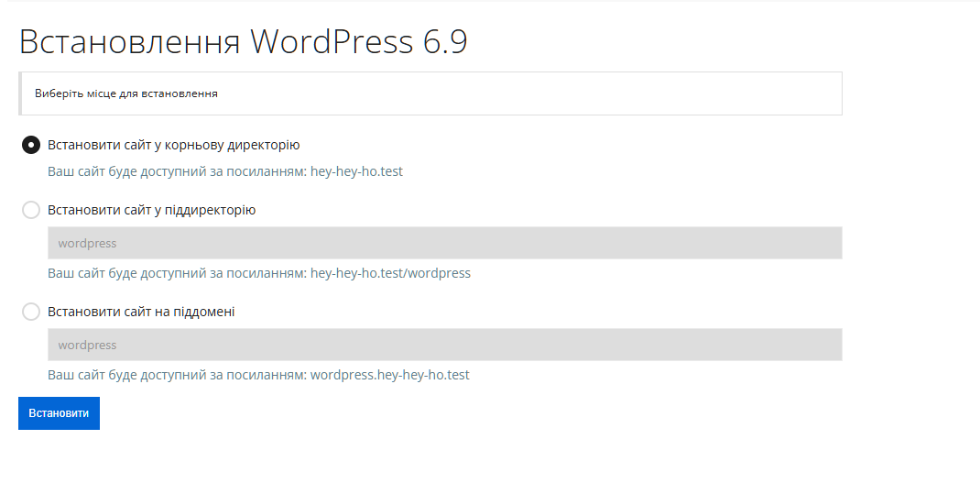The image size is (980, 483).
Task: Click the subdirectory name input field
Action: tap(445, 243)
